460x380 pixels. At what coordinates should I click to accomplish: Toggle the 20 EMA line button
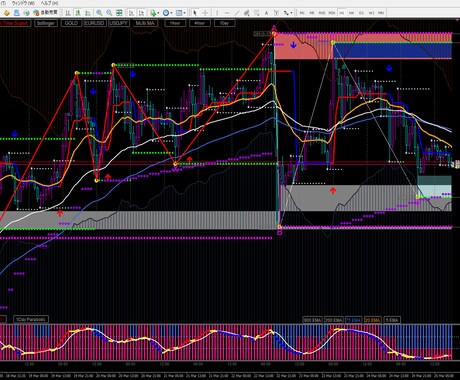point(372,320)
